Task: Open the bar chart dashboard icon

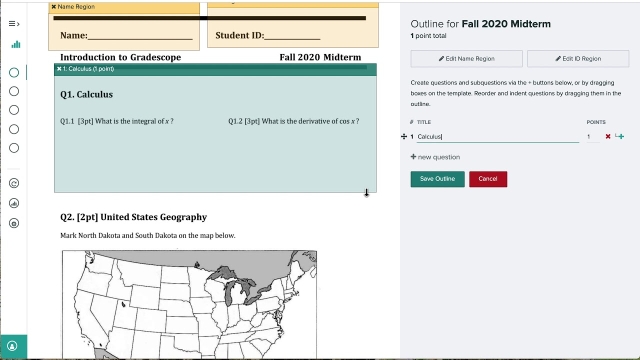Action: coord(16,44)
